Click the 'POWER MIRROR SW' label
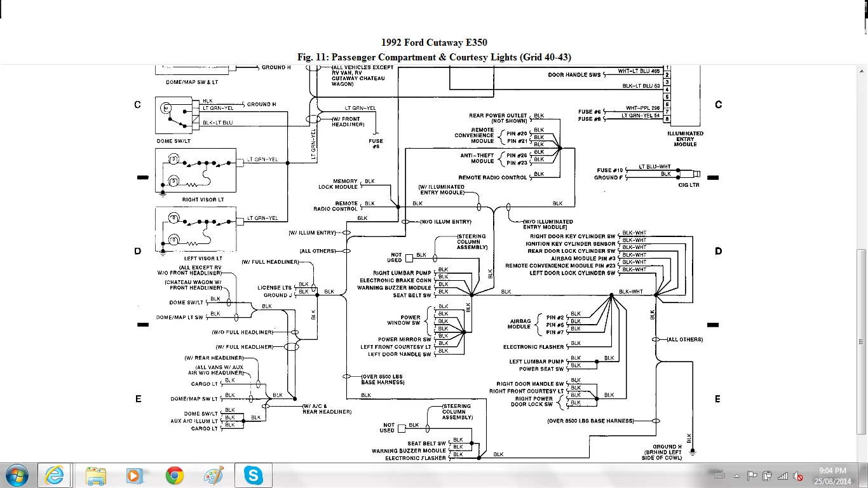Viewport: 868px width, 488px height. tap(405, 340)
